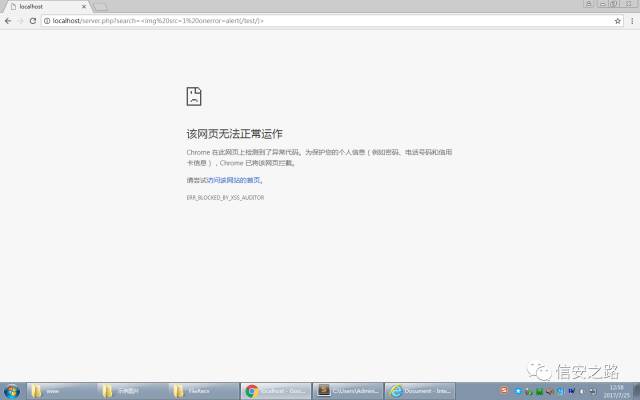Switch to the second folder window in taskbar
The height and width of the screenshot is (400, 640).
[x=133, y=391]
